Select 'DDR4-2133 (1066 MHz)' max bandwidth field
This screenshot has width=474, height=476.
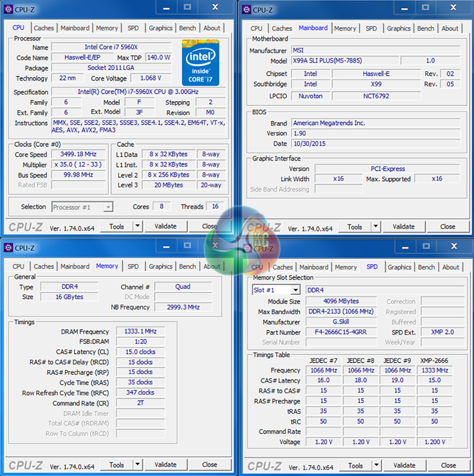[341, 311]
